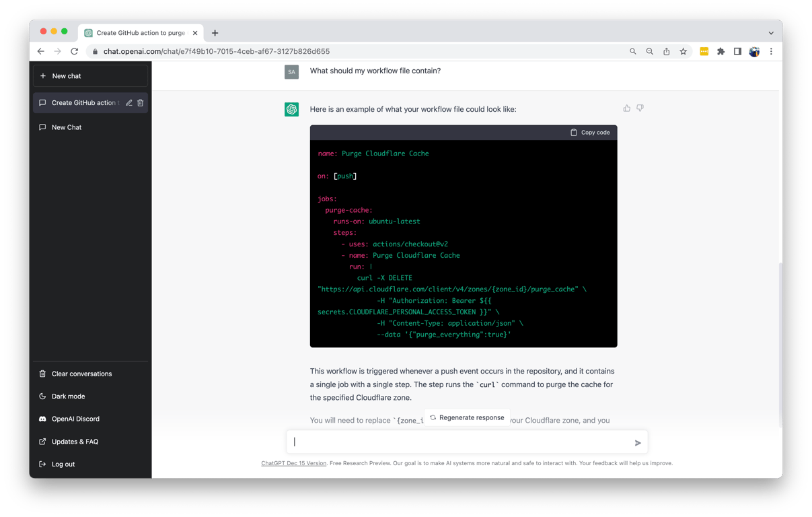Give the response a thumbs down

[x=640, y=108]
